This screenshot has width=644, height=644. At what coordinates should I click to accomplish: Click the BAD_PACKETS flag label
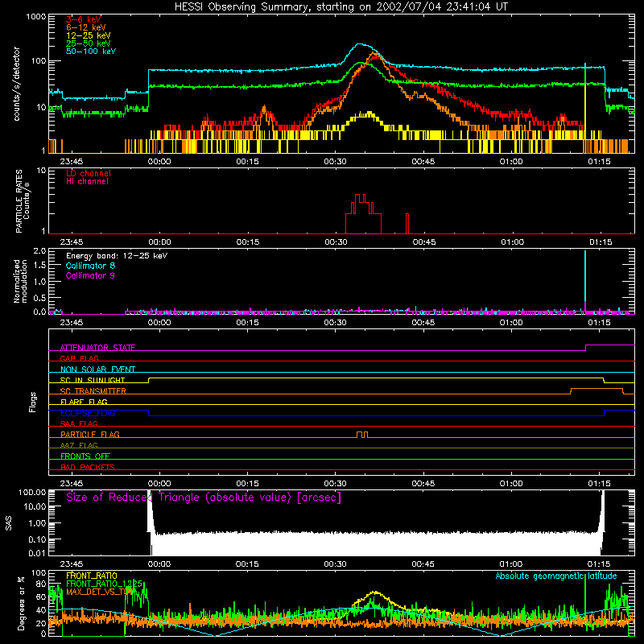pos(87,467)
